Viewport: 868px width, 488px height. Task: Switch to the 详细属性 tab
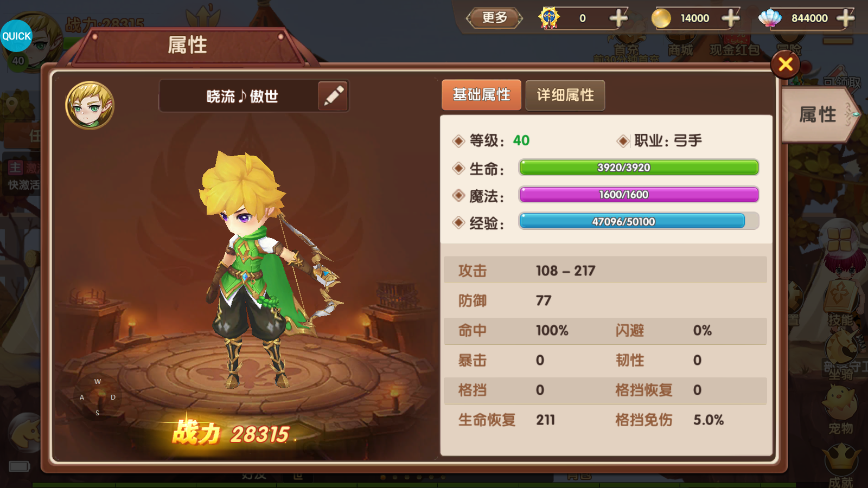565,95
